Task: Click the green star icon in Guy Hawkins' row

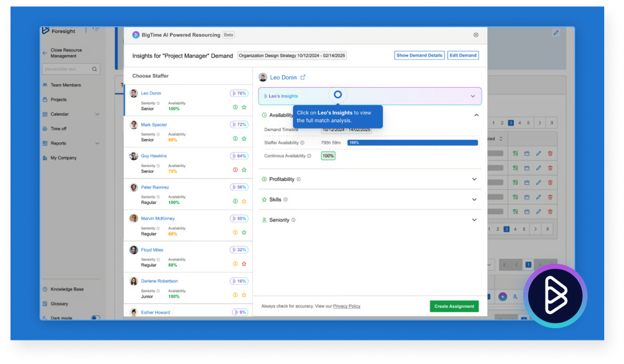Action: point(244,170)
